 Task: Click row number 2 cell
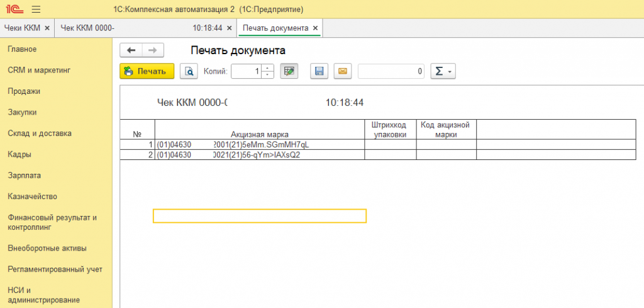click(x=137, y=154)
